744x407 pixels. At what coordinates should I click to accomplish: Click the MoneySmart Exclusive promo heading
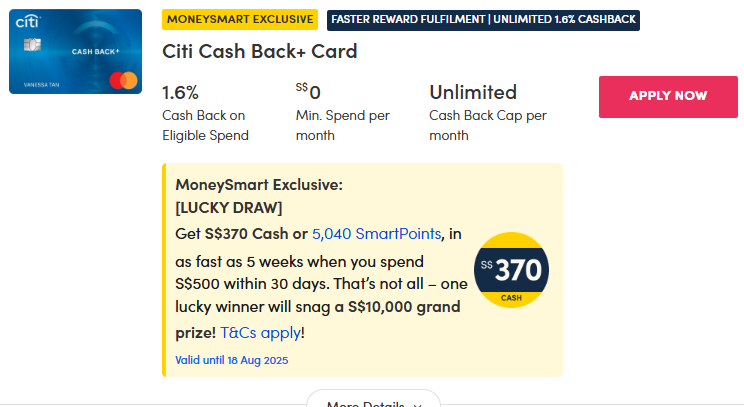pyautogui.click(x=259, y=185)
